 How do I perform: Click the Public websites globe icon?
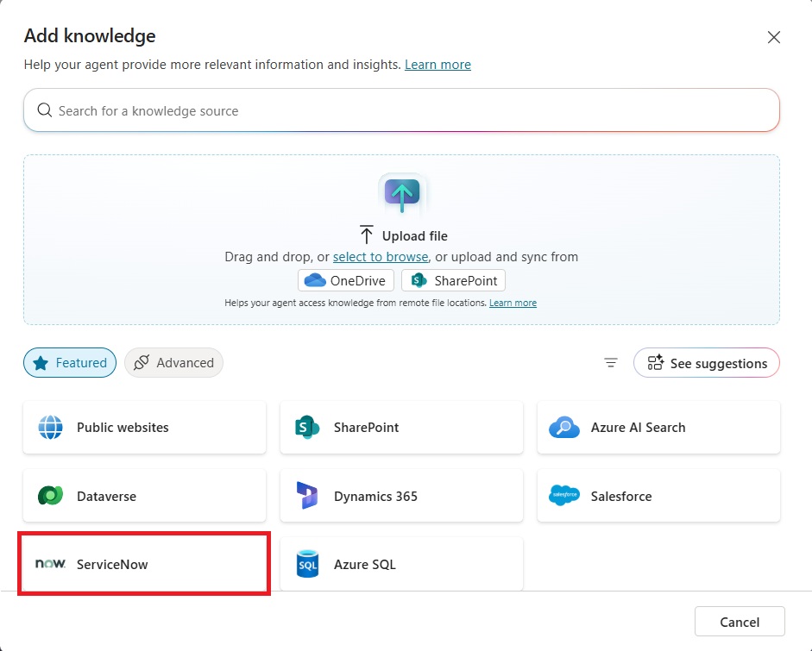(x=50, y=428)
